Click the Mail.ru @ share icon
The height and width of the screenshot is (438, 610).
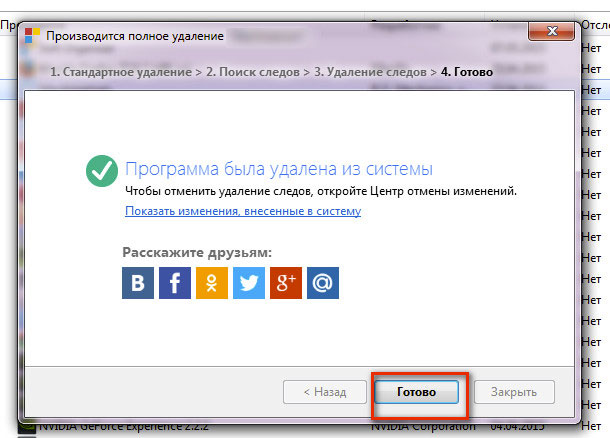coord(323,283)
